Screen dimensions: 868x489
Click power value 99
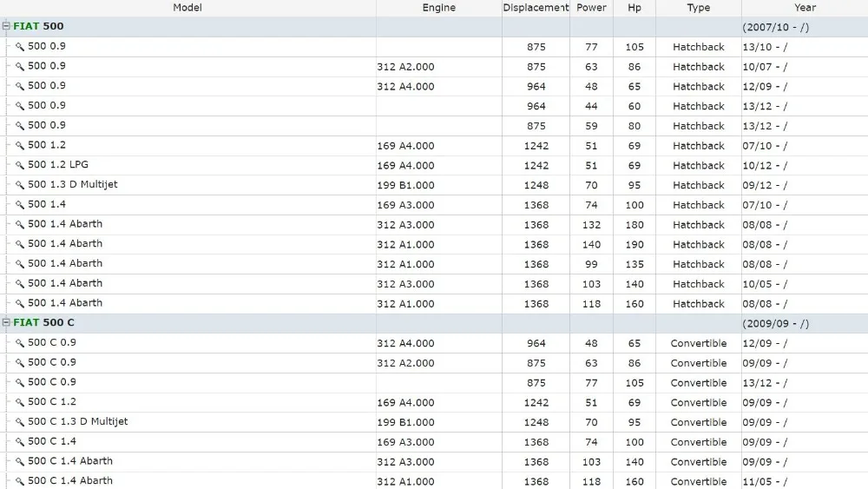pyautogui.click(x=591, y=264)
